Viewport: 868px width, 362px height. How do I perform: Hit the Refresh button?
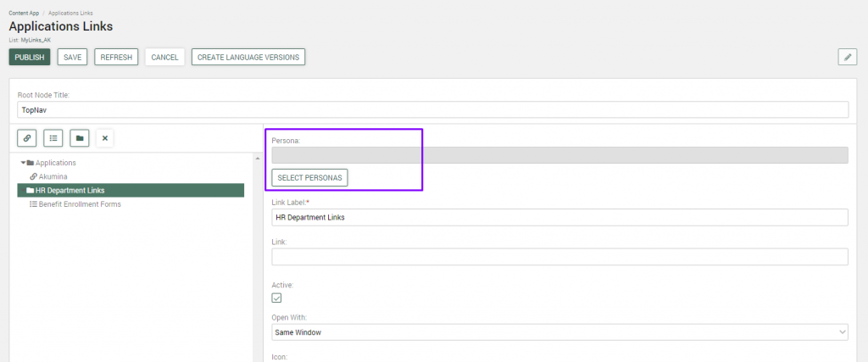[116, 57]
